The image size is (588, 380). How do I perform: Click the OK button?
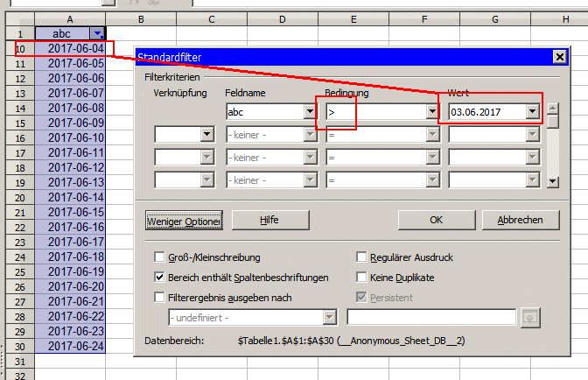click(x=435, y=221)
